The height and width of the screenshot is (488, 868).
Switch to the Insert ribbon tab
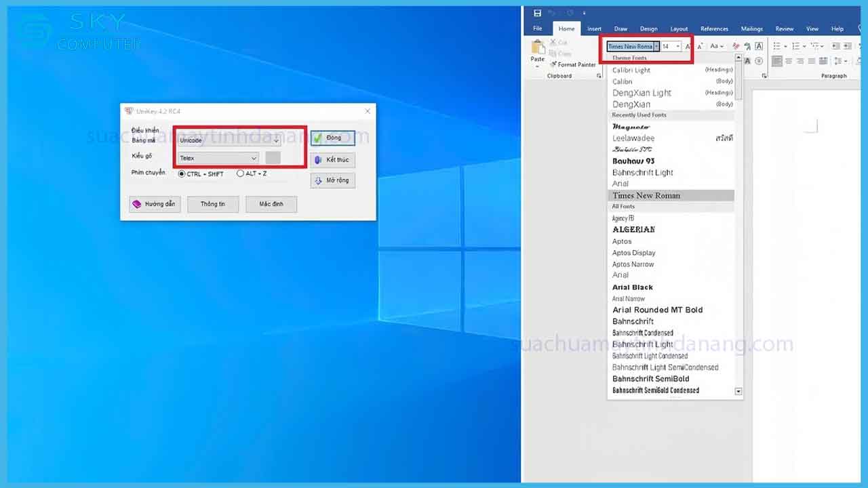point(594,28)
